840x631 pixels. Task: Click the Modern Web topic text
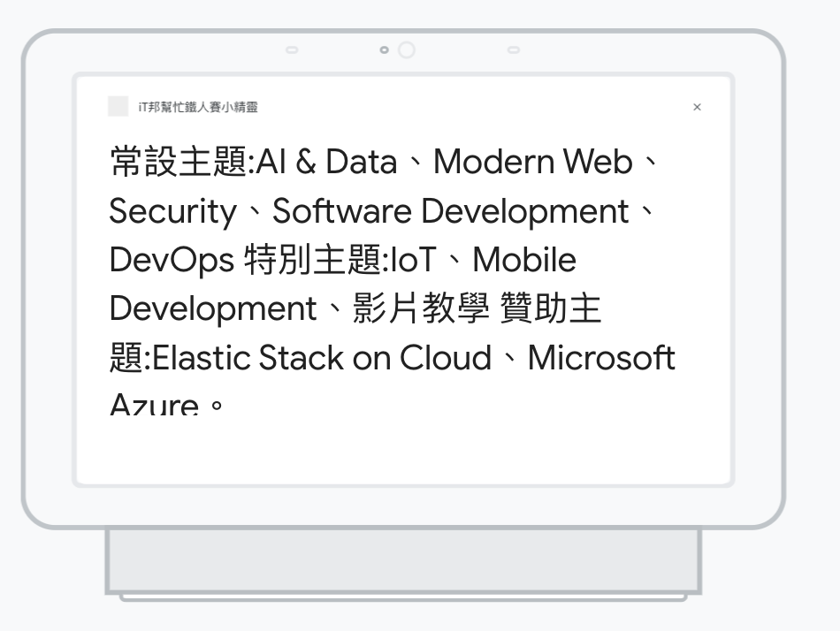tap(532, 163)
